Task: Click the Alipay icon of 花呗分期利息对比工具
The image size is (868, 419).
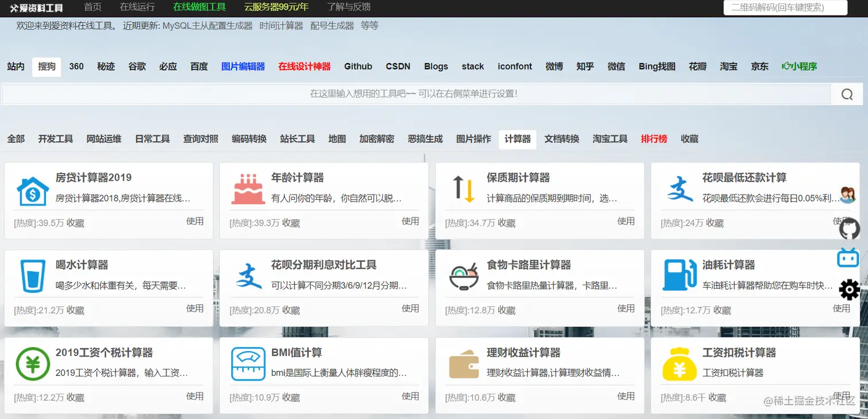Action: click(x=249, y=276)
